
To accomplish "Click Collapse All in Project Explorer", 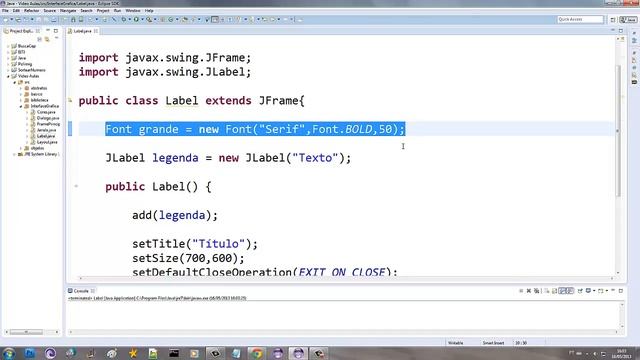I will tap(40, 39).
